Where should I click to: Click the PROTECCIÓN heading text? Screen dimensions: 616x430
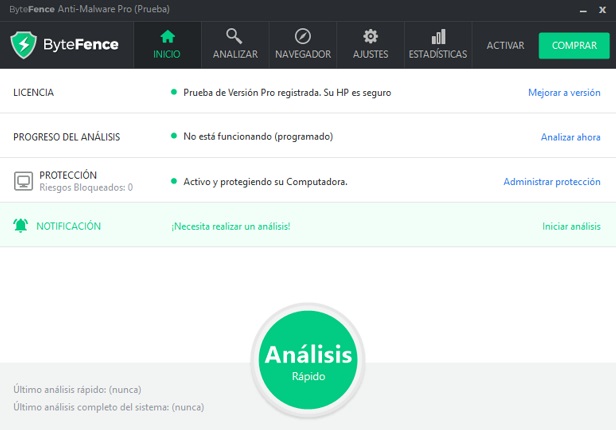click(68, 175)
